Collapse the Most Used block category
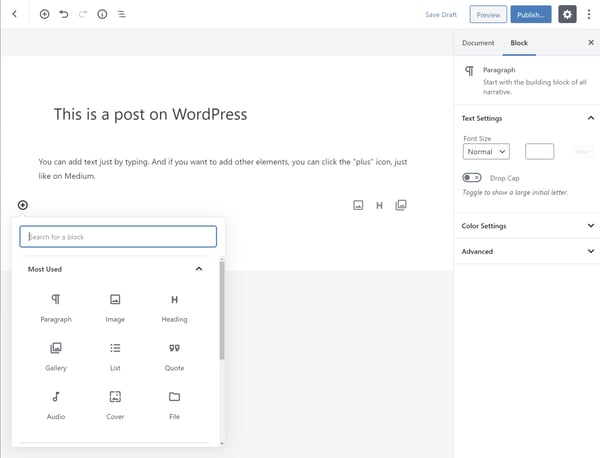The height and width of the screenshot is (458, 600). [199, 269]
